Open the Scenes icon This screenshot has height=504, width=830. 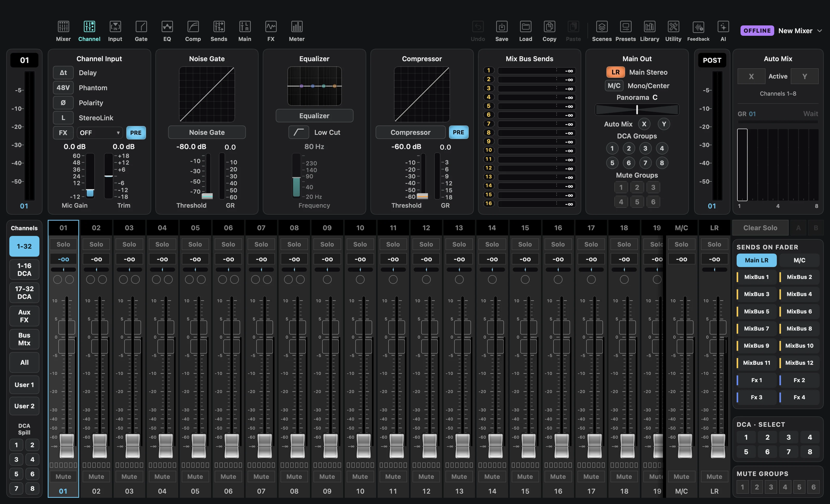click(x=602, y=27)
